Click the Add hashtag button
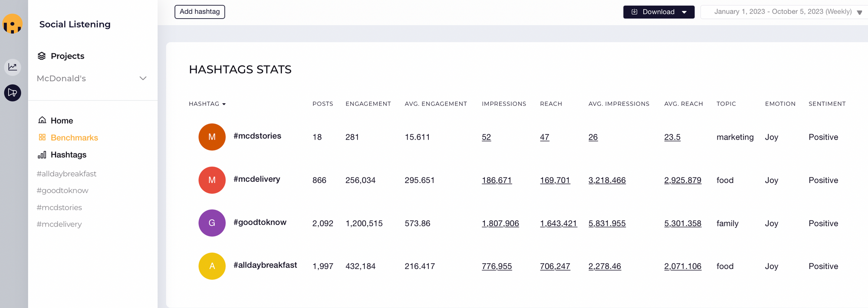This screenshot has height=308, width=868. pyautogui.click(x=200, y=12)
